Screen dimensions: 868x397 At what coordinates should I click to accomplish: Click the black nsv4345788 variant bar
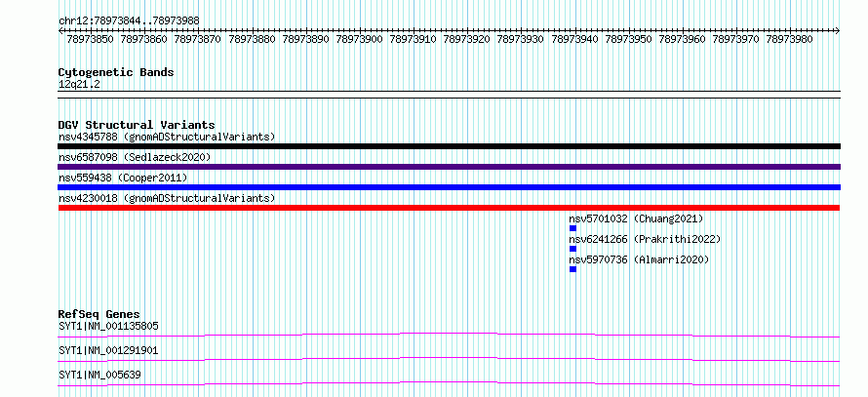[x=449, y=146]
